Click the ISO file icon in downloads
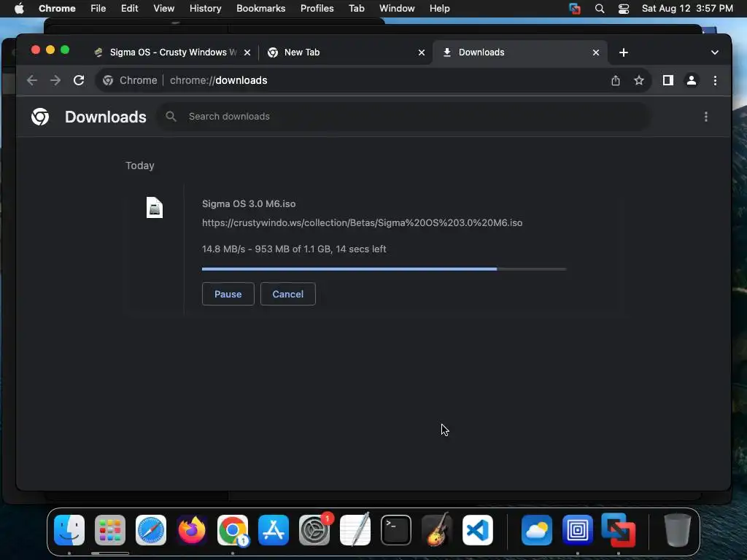 155,208
